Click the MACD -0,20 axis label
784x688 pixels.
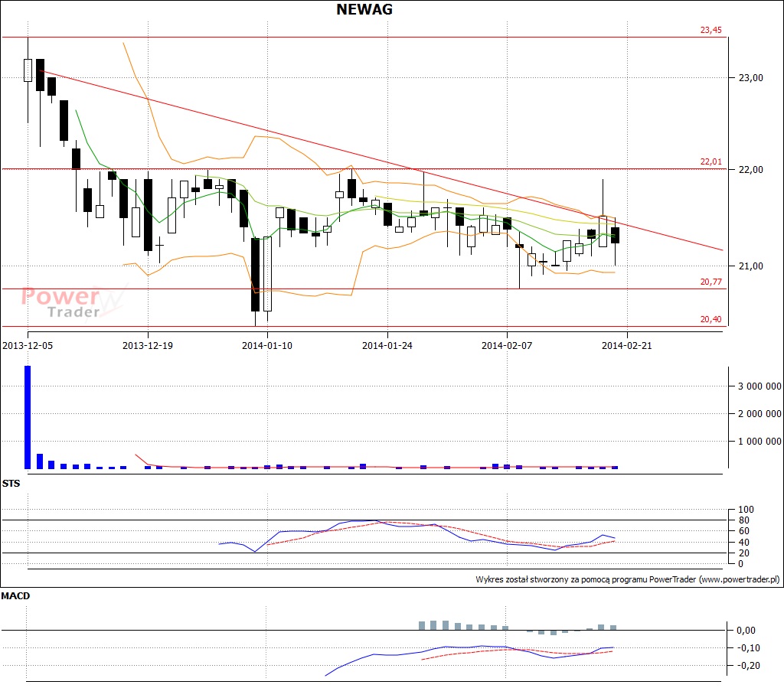click(748, 666)
